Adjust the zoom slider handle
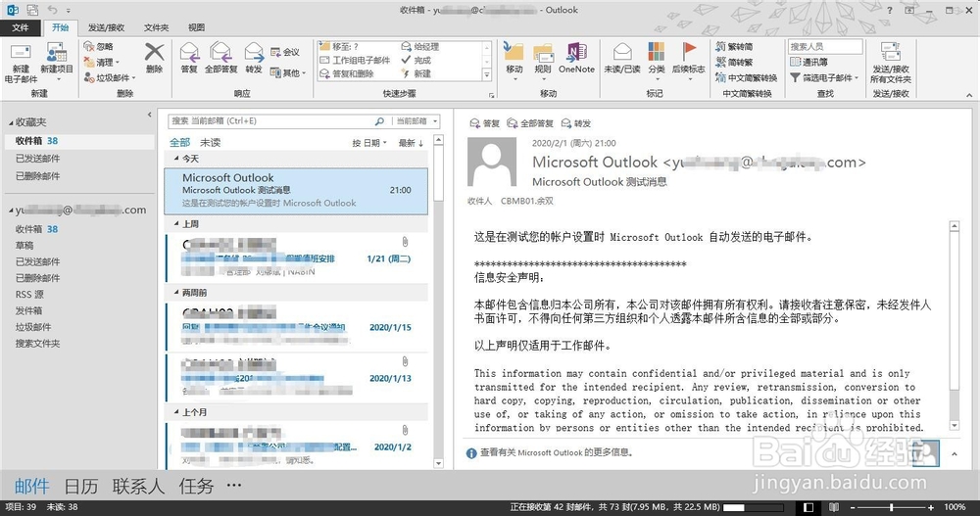The height and width of the screenshot is (516, 980). (891, 507)
